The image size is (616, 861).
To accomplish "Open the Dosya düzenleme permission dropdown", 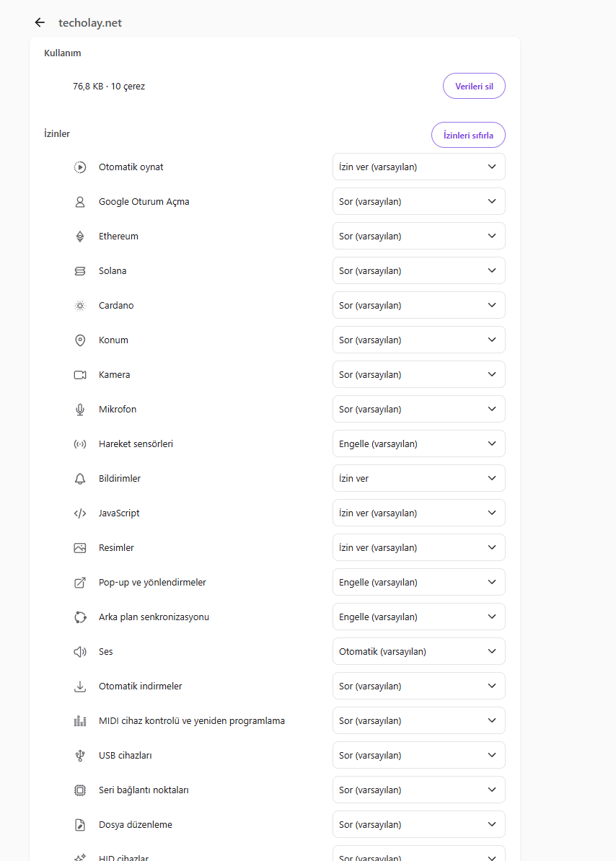I will (x=419, y=824).
